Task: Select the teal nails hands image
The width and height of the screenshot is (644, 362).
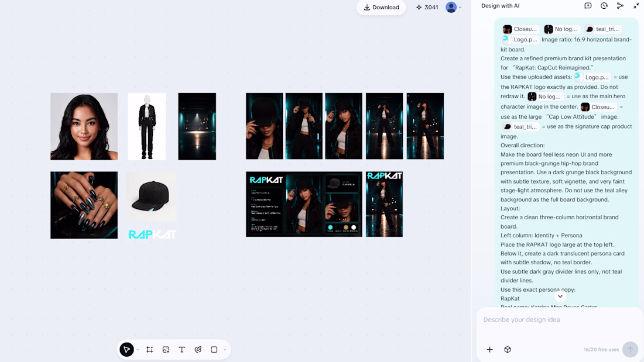Action: coord(84,205)
